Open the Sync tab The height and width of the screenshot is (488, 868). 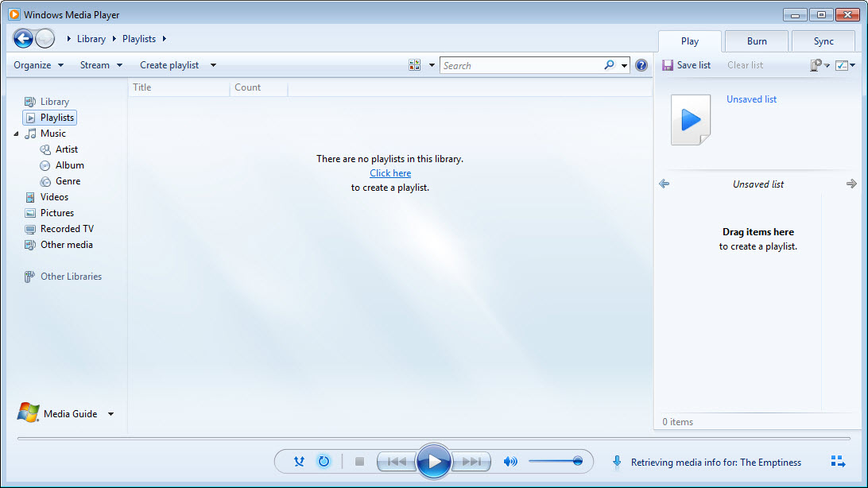(823, 41)
